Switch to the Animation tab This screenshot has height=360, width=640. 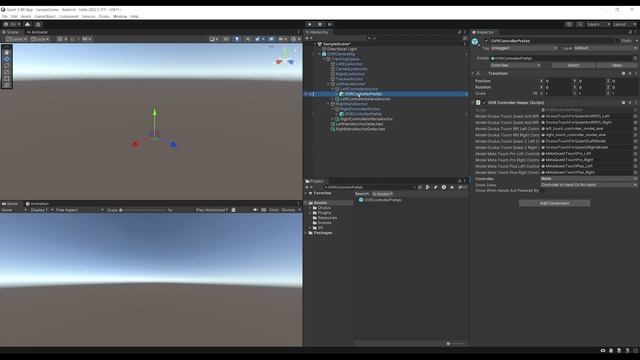tap(38, 204)
